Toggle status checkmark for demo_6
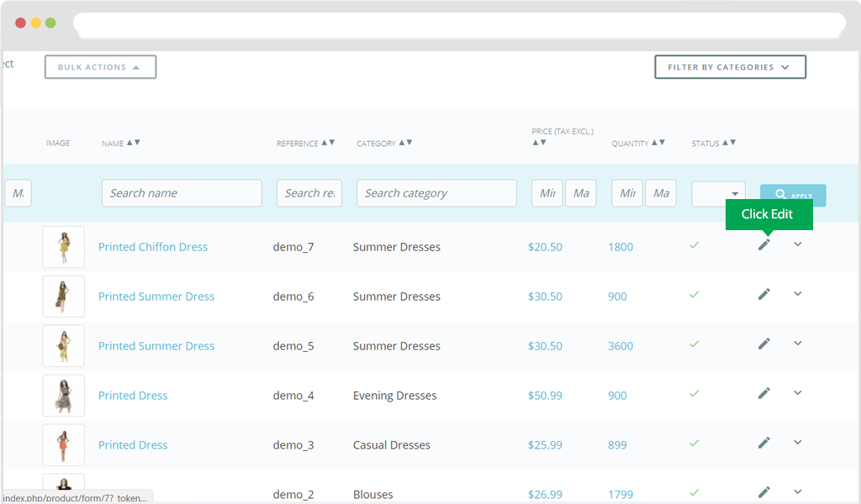The width and height of the screenshot is (861, 504). click(x=694, y=295)
